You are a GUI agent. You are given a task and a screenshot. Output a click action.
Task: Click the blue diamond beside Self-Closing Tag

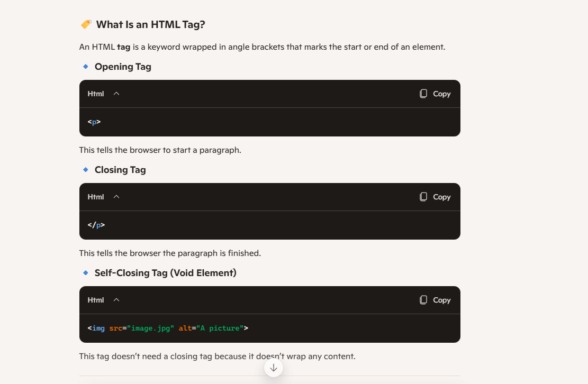click(85, 273)
